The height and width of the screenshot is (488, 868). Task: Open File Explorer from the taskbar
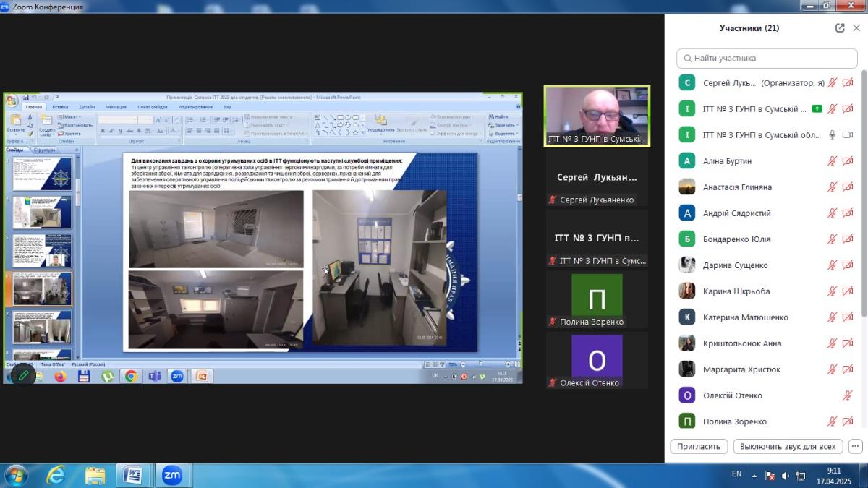click(95, 475)
